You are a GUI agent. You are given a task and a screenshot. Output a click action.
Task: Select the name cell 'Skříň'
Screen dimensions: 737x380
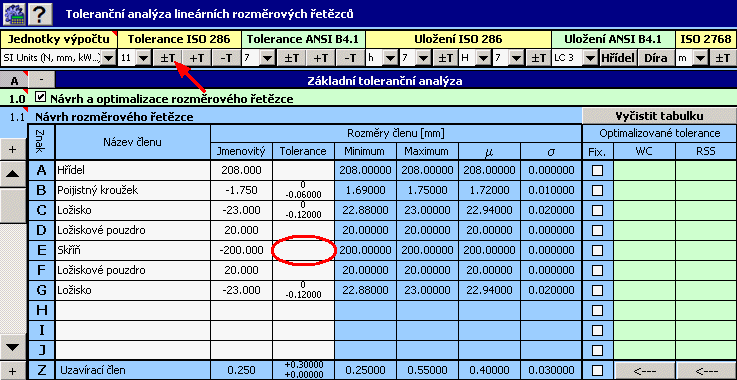coord(133,250)
